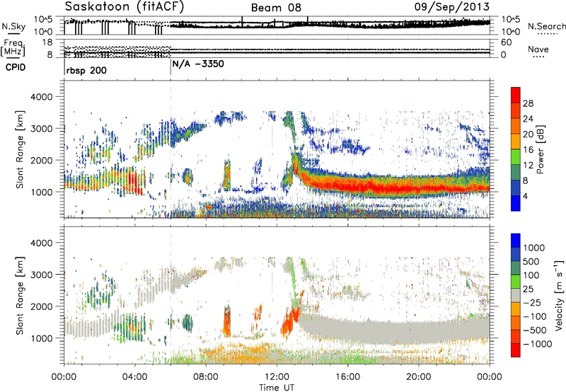
Task: Click the "Power [dB]" colorbar title
Action: click(x=540, y=149)
